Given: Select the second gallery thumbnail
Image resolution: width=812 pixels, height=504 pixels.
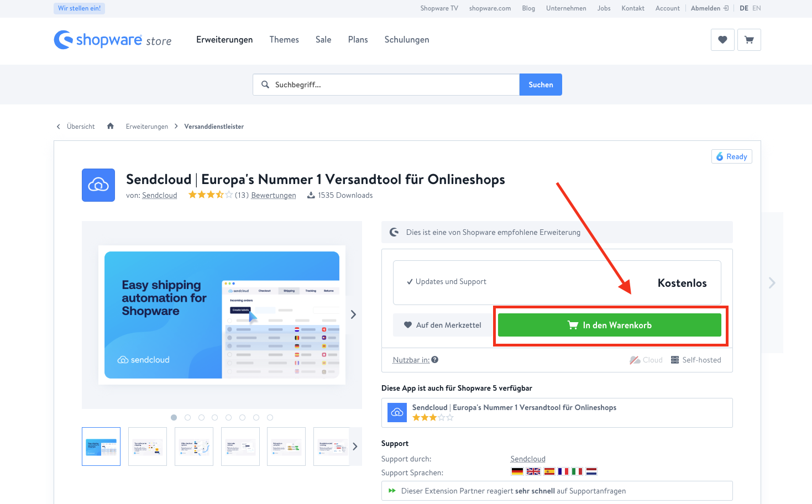Looking at the screenshot, I should [148, 447].
